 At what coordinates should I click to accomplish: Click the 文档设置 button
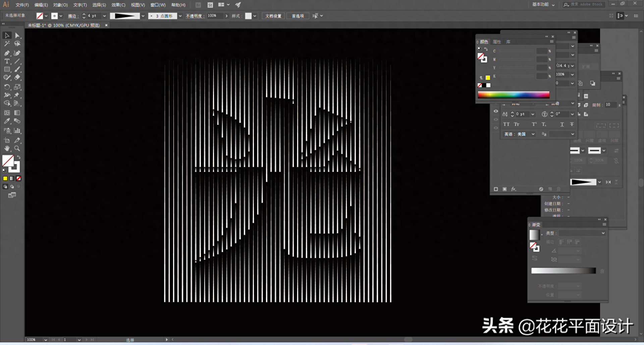tap(273, 16)
